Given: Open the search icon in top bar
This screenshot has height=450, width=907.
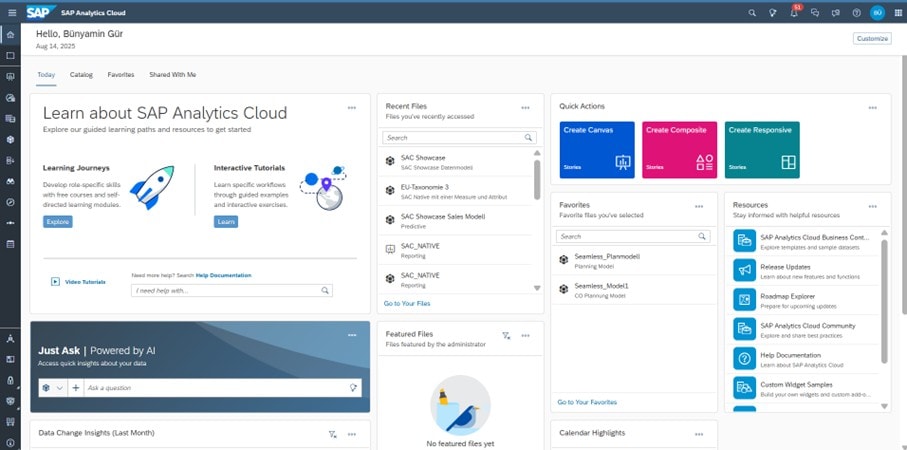Looking at the screenshot, I should [752, 13].
